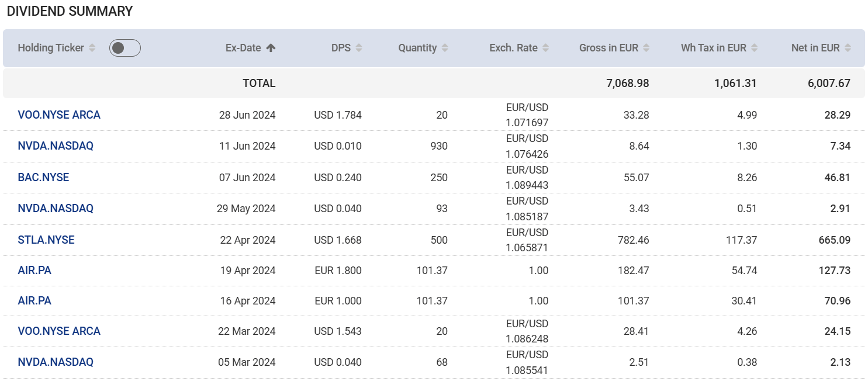Select total withholding tax 1,061.31
Viewport: 868px width, 381px height.
tap(735, 84)
